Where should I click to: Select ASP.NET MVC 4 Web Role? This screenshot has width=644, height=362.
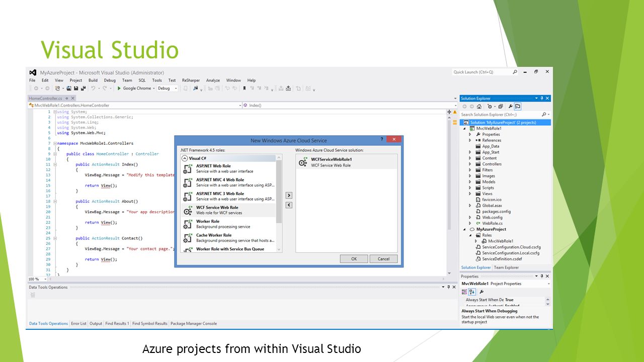[x=228, y=183]
